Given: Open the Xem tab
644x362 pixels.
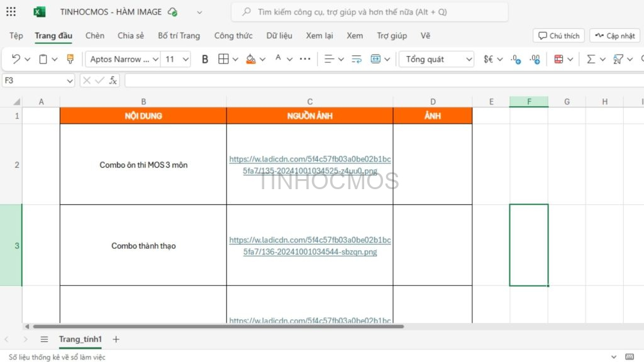Looking at the screenshot, I should (355, 36).
